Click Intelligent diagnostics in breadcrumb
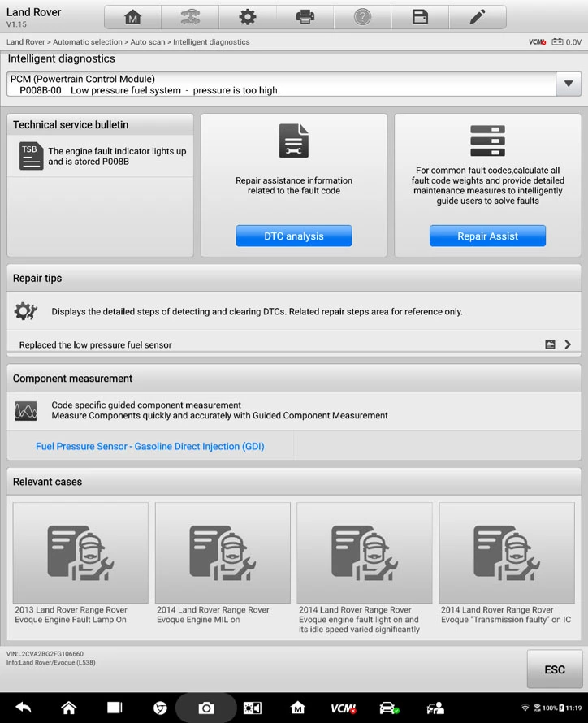Screen dimensions: 588x723 click(211, 42)
